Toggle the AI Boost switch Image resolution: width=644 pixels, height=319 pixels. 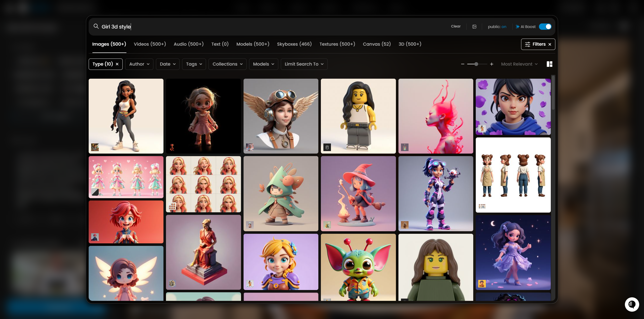pyautogui.click(x=545, y=27)
